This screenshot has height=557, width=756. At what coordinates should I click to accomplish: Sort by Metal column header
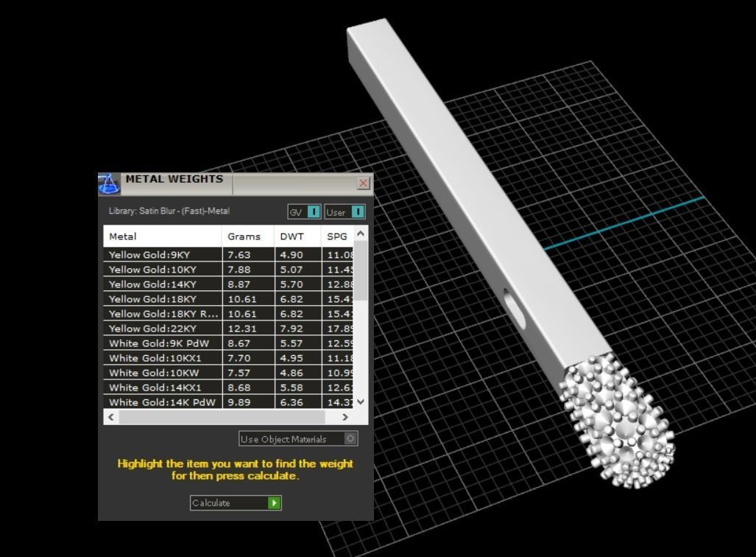[163, 237]
